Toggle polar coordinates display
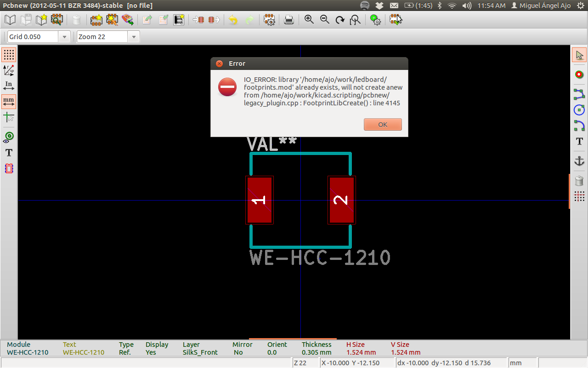The height and width of the screenshot is (368, 588). 9,70
